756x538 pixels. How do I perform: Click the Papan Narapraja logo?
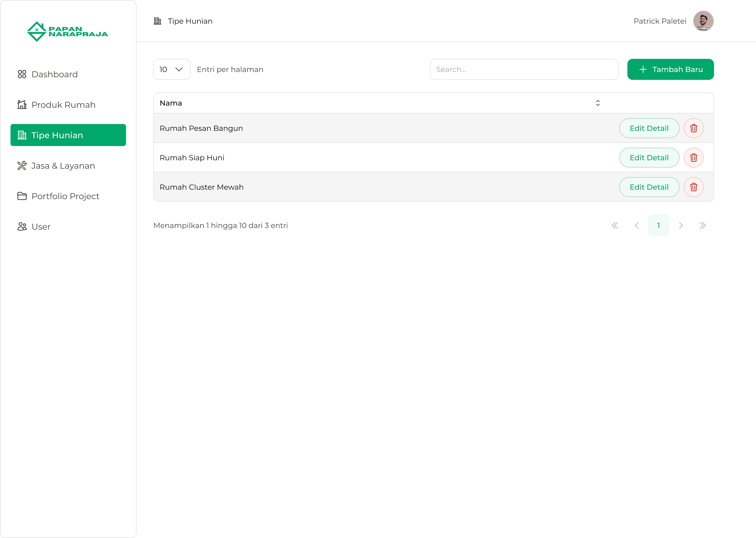[x=67, y=32]
